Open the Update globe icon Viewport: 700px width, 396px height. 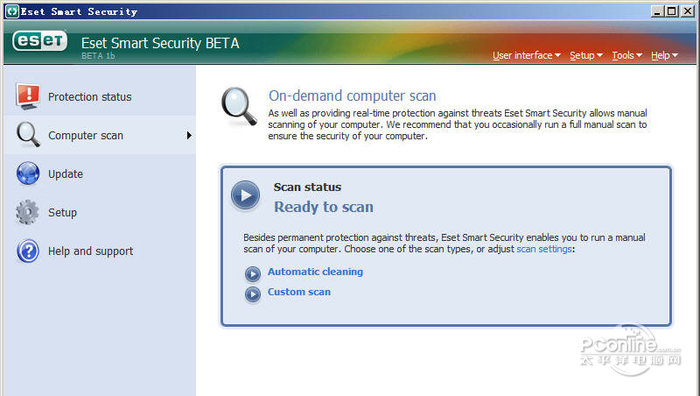28,173
